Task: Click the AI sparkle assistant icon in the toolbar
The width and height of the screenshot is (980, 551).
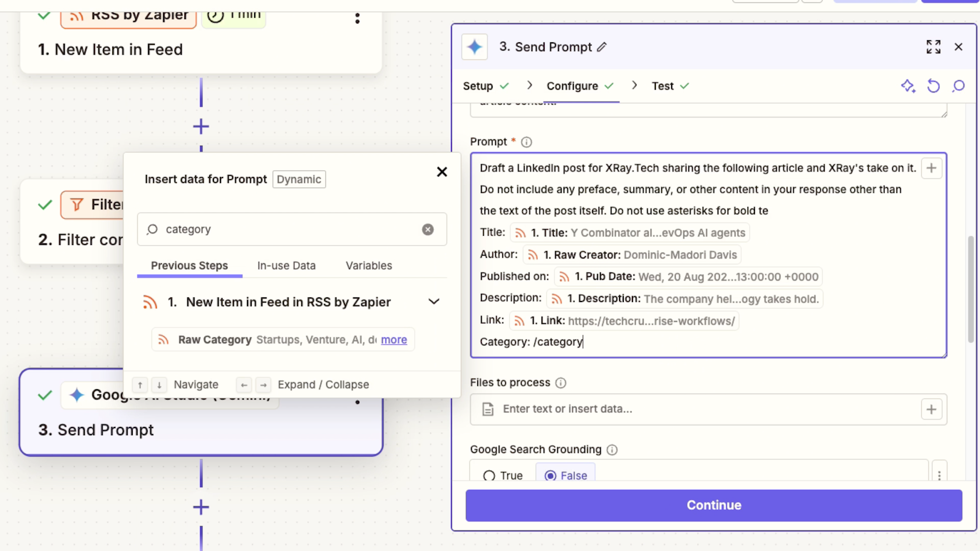Action: tap(909, 86)
